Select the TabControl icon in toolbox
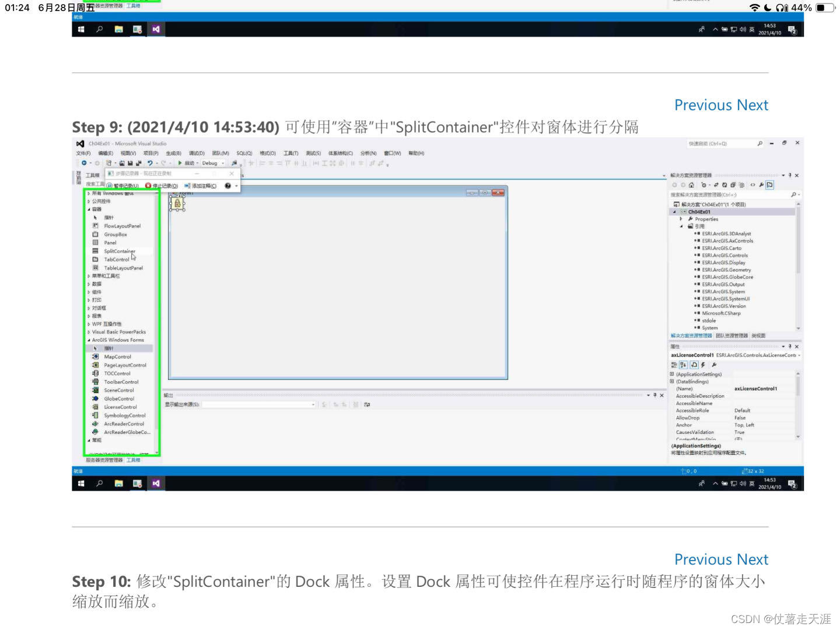 coord(95,259)
